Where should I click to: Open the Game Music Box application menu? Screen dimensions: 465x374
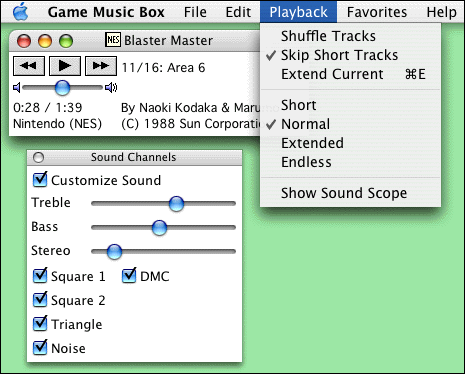pyautogui.click(x=106, y=12)
